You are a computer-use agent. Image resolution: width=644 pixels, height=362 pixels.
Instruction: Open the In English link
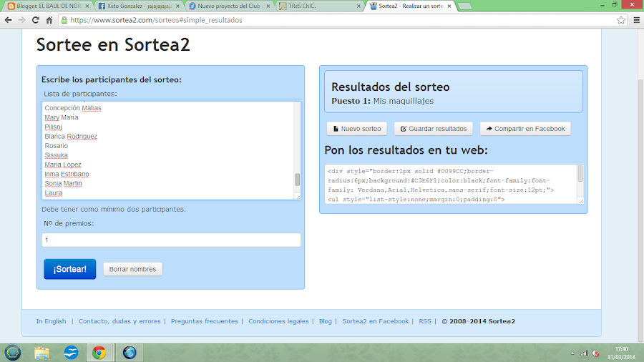(51, 321)
